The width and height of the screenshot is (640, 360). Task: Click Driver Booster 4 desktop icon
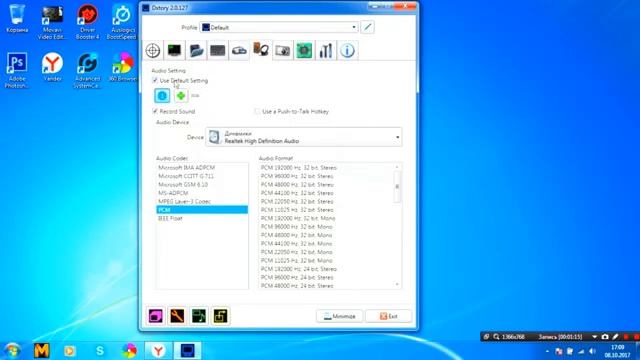pos(87,22)
